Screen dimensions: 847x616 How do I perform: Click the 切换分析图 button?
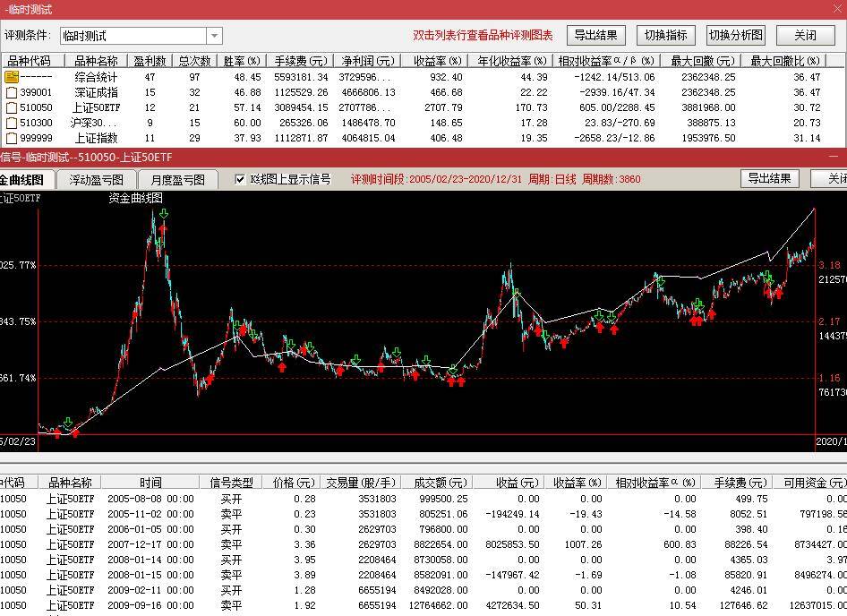coord(736,35)
